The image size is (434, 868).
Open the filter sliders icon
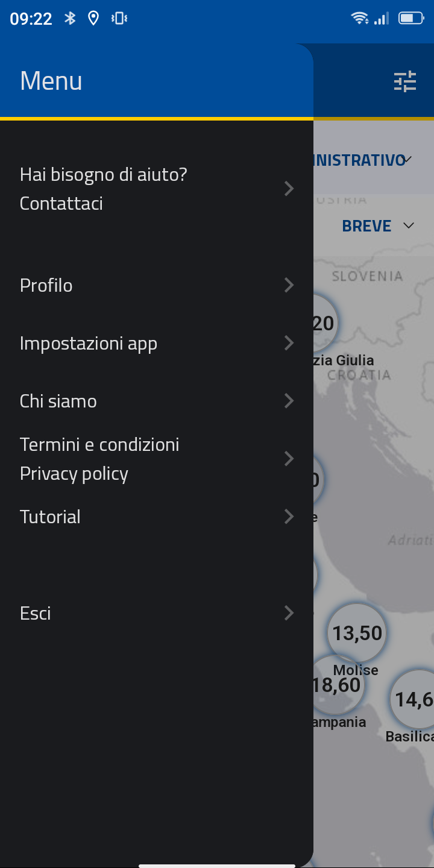tap(405, 81)
